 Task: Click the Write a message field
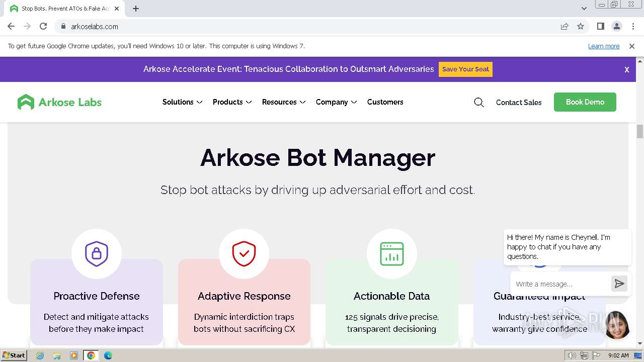click(x=560, y=284)
